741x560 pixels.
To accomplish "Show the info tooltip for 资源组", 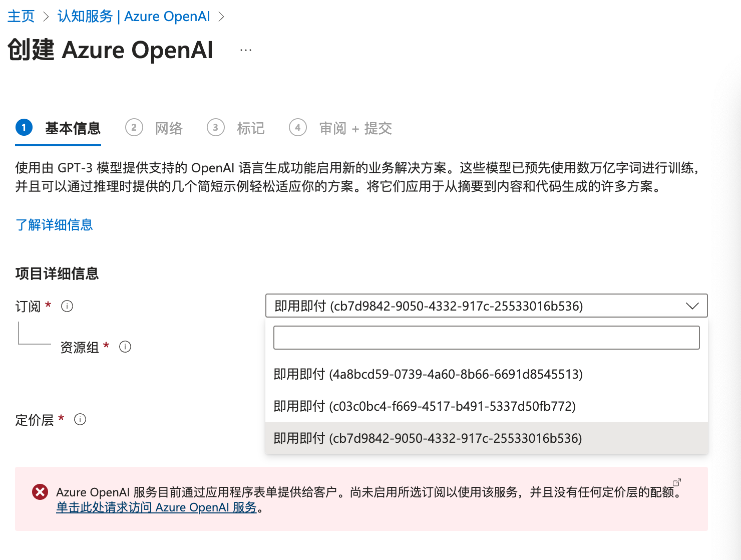I will coord(125,347).
